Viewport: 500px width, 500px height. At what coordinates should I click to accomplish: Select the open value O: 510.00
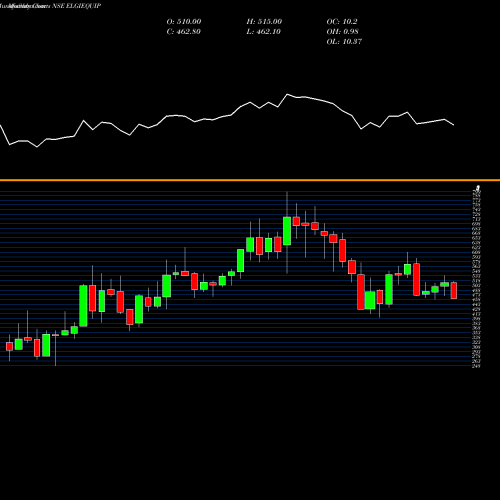184,21
